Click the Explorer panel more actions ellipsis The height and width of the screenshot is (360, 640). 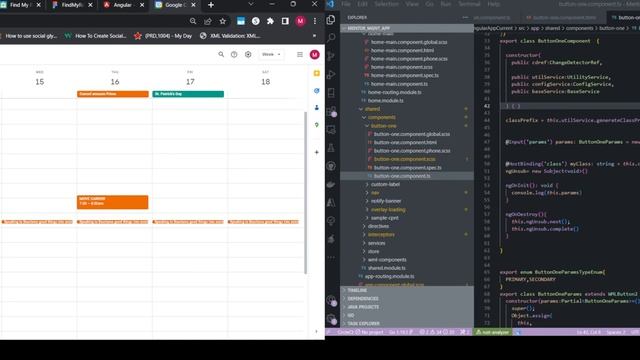[465, 18]
